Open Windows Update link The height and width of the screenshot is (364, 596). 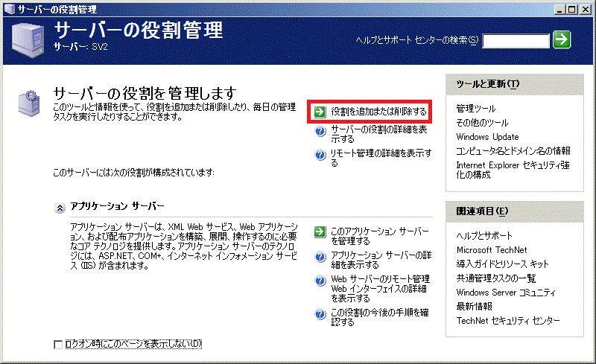click(487, 137)
